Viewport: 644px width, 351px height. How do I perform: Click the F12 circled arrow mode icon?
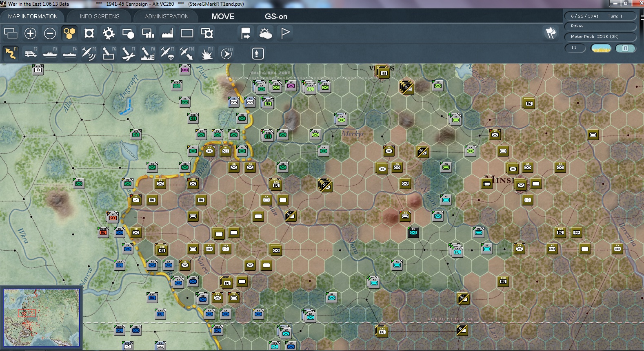click(x=227, y=53)
